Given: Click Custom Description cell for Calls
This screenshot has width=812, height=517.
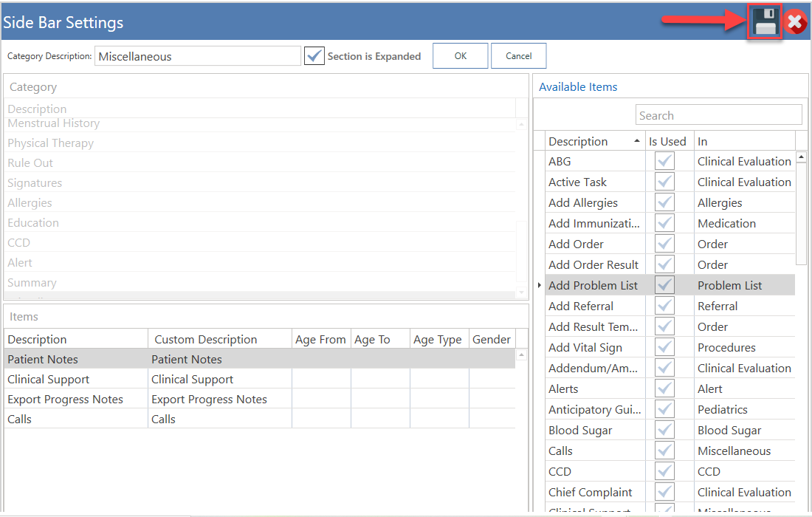Looking at the screenshot, I should tap(219, 419).
